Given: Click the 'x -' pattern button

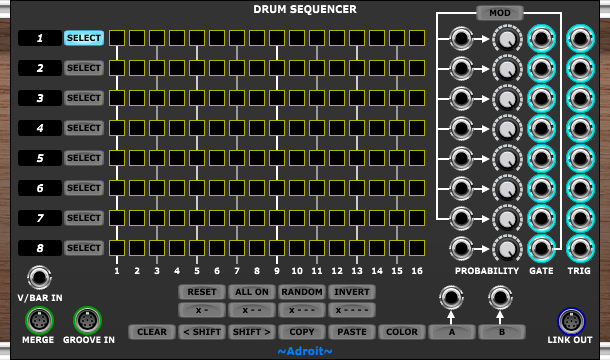Looking at the screenshot, I should pyautogui.click(x=202, y=310).
